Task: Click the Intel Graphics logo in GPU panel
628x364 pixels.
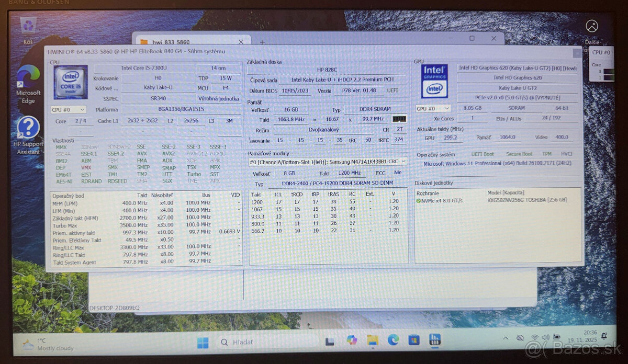Action: (433, 80)
